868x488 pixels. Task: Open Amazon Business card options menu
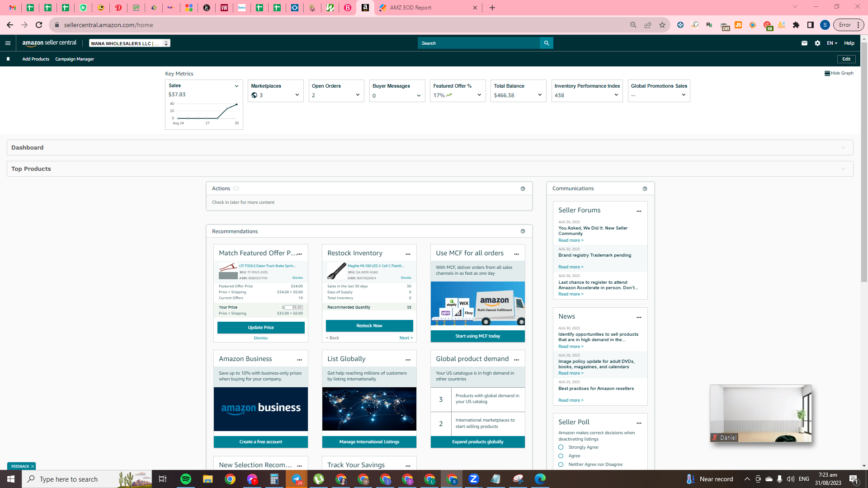299,360
